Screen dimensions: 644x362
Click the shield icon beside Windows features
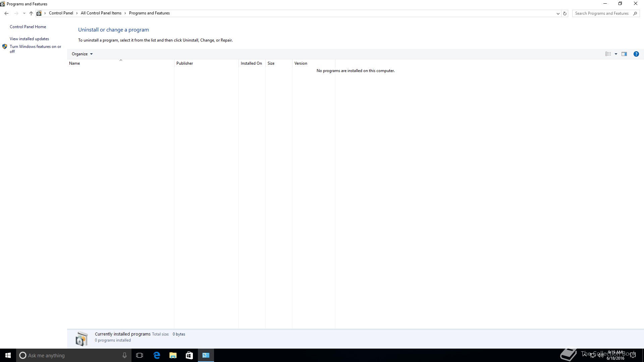[5, 47]
